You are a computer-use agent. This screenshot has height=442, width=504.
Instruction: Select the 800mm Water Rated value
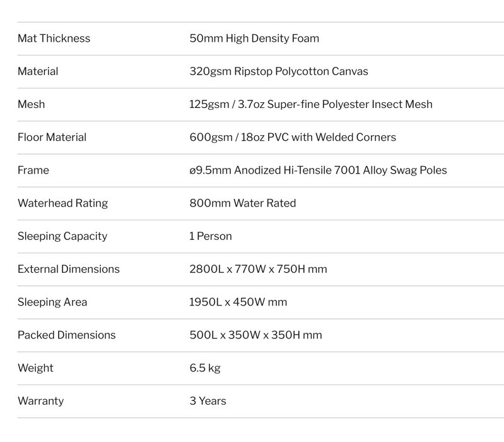[x=243, y=203]
